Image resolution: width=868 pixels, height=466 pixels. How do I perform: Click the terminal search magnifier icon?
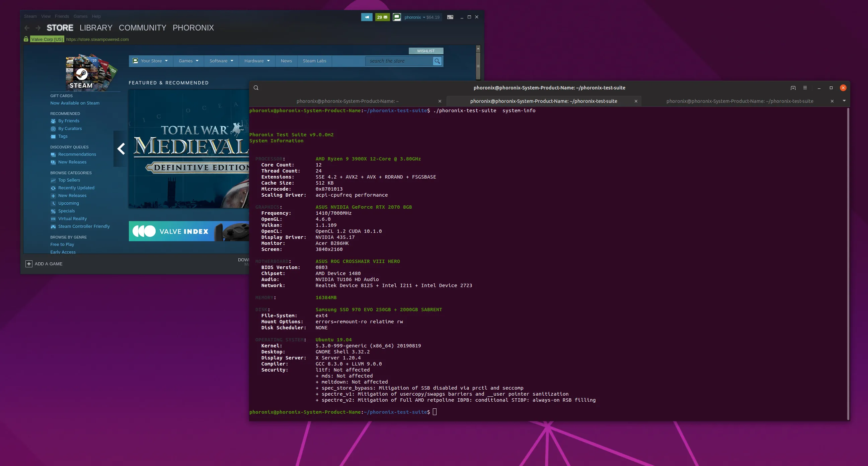pos(256,88)
